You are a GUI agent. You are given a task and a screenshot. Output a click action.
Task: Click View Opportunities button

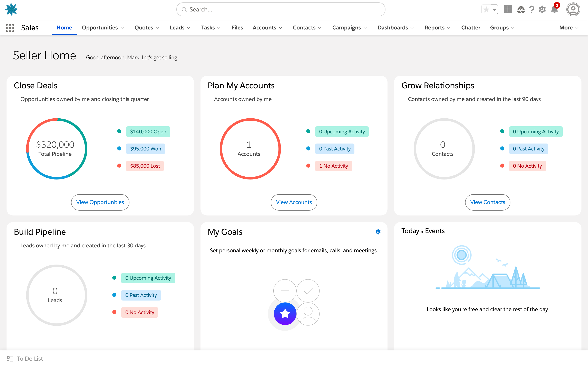[100, 202]
